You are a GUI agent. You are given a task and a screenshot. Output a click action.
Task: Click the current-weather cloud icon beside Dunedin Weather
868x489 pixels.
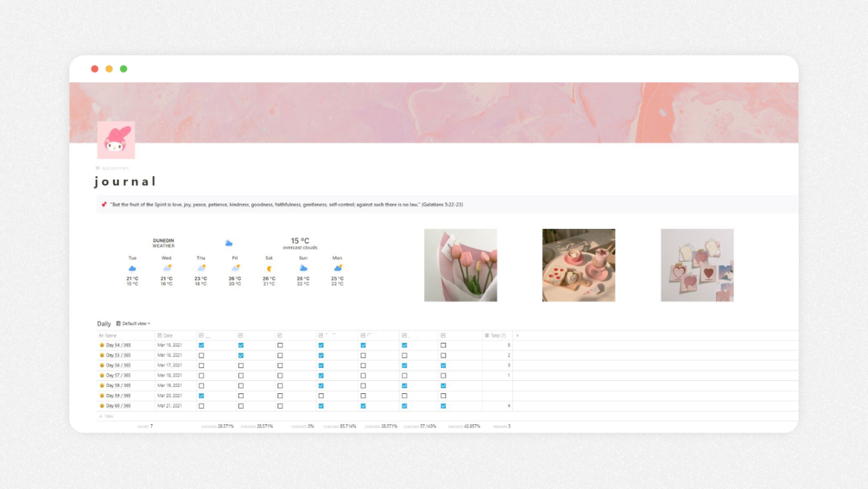tap(229, 243)
